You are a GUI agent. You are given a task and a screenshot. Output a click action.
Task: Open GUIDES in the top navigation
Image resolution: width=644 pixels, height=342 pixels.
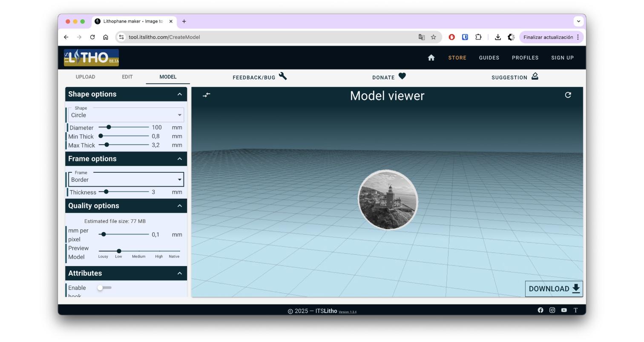coord(489,58)
